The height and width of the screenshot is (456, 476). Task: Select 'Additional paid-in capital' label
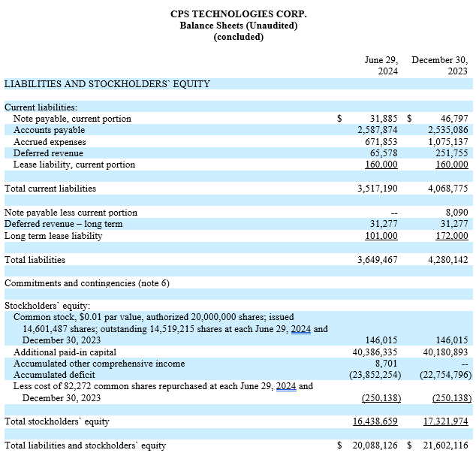[x=65, y=352]
